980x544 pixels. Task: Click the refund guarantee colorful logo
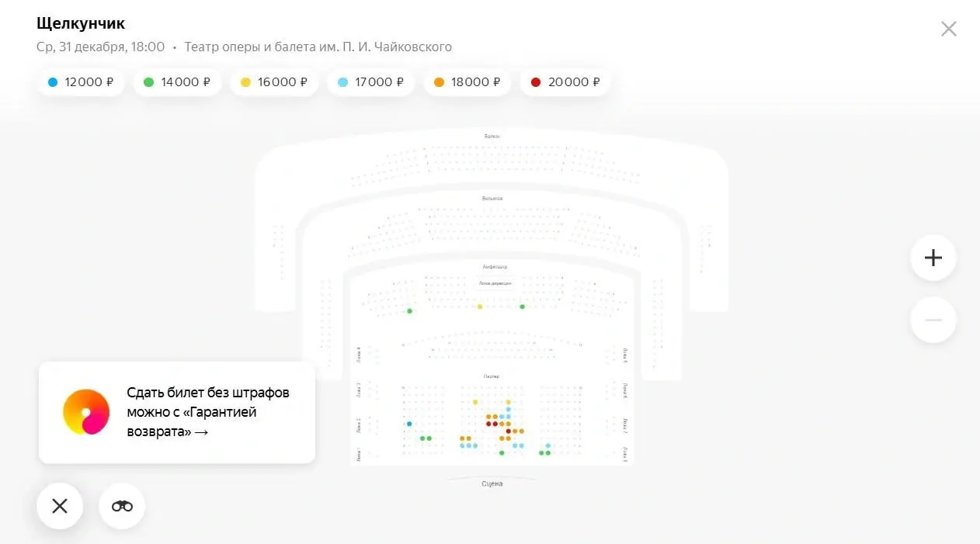(86, 412)
